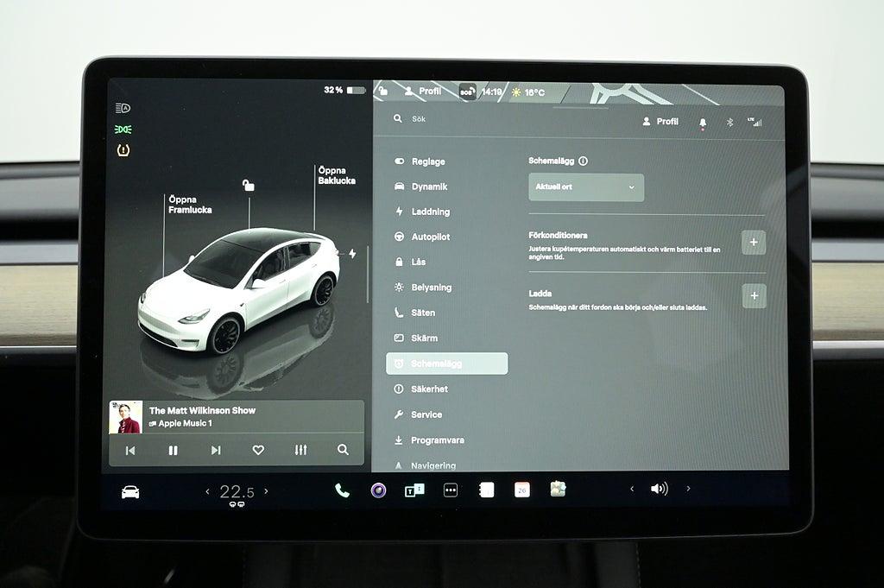The width and height of the screenshot is (884, 588).
Task: Open the Autopilot settings menu
Action: tap(430, 237)
